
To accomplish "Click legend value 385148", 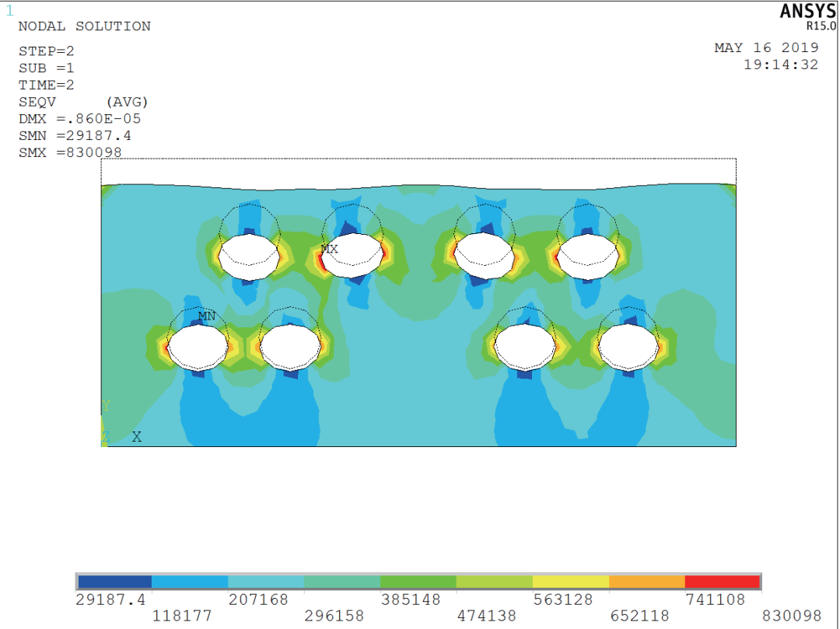I will tap(411, 599).
